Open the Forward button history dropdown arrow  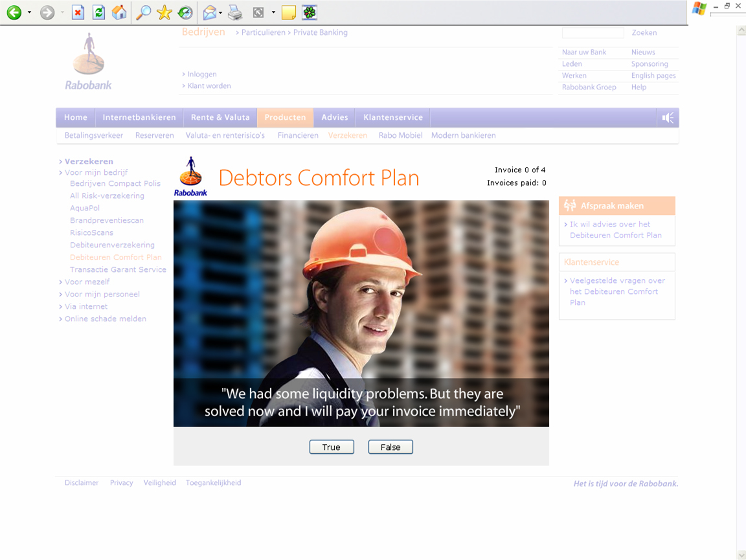[62, 12]
